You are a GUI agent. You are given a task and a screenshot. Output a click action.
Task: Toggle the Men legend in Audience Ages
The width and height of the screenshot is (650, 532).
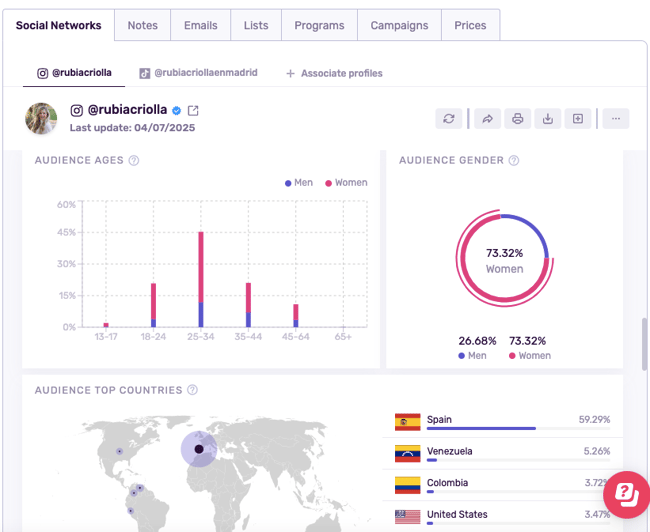tap(299, 183)
